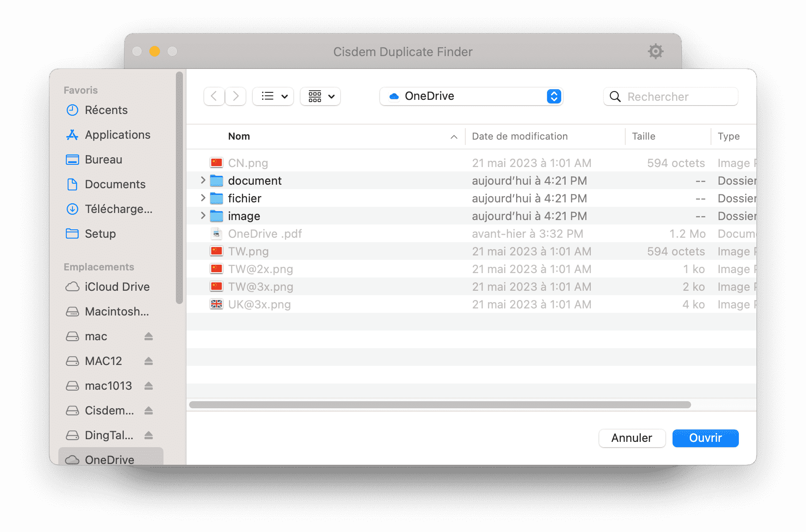Expand the document folder
This screenshot has width=806, height=532.
pos(203,180)
